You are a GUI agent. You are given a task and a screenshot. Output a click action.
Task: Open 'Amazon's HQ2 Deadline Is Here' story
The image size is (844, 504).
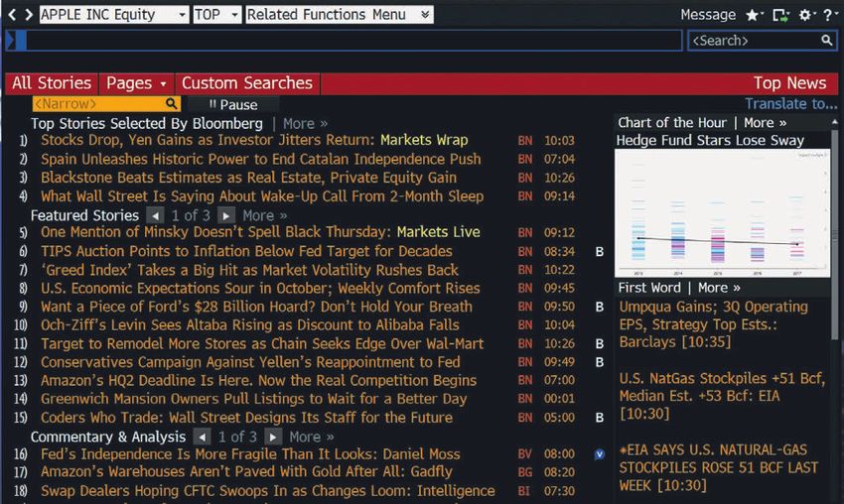pyautogui.click(x=258, y=381)
